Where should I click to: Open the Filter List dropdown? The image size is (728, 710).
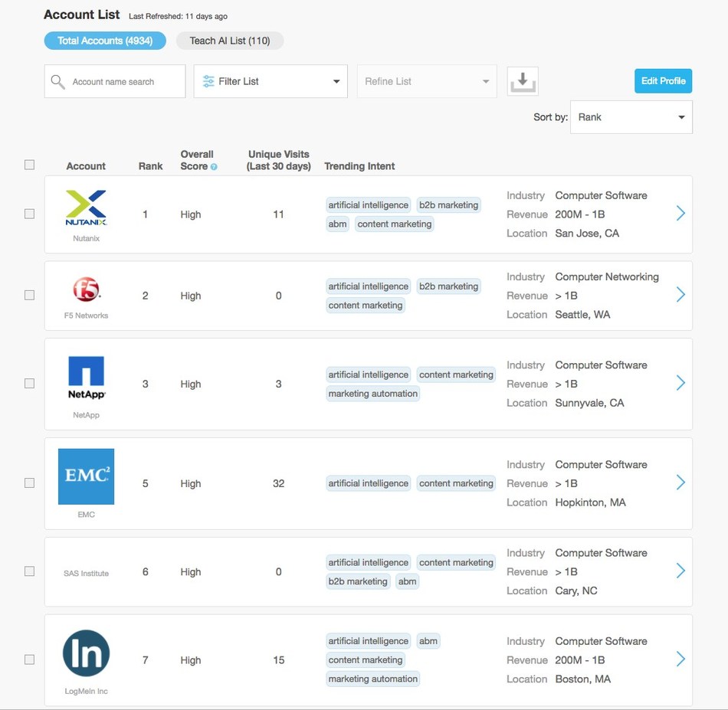pos(270,80)
